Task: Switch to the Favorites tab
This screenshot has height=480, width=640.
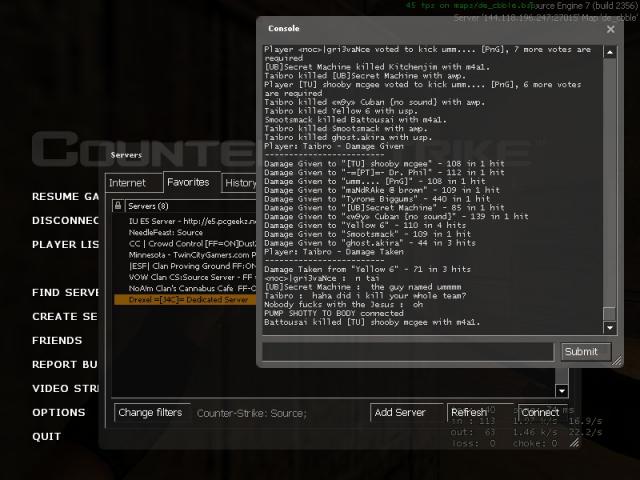Action: point(192,182)
